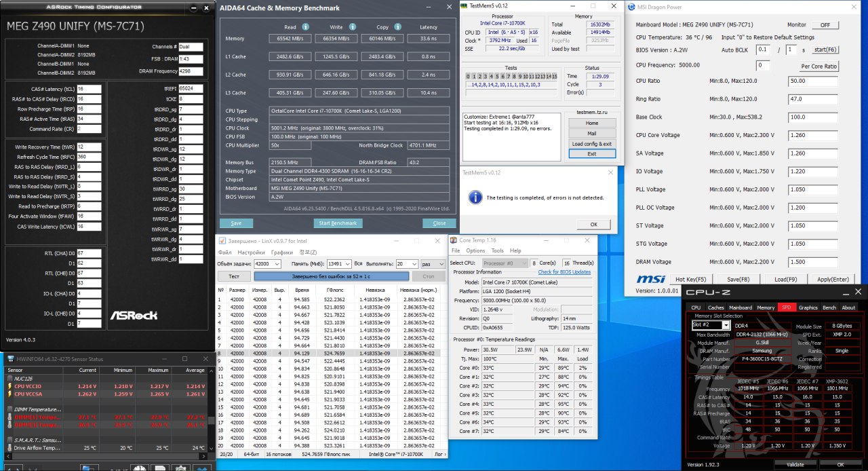The image size is (868, 471).
Task: Click the lightning icon of CPU VCCIO row in HWiNFO
Action: 9,386
